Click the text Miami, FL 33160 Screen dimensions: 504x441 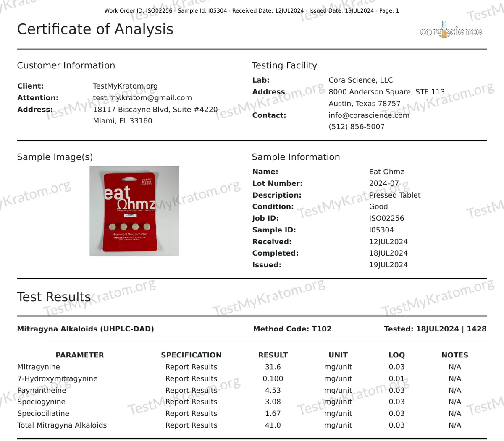(123, 121)
